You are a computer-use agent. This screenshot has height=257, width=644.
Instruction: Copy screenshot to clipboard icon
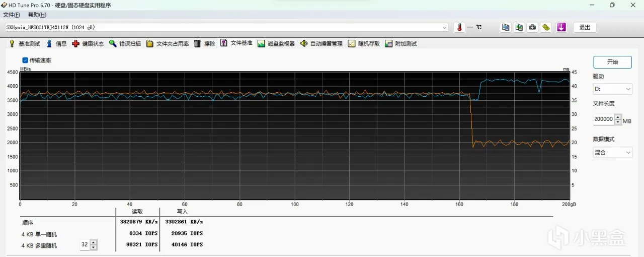point(519,27)
